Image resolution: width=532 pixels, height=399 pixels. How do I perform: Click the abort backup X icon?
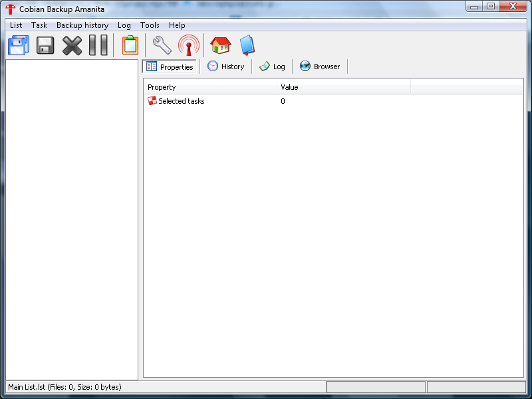pos(72,45)
